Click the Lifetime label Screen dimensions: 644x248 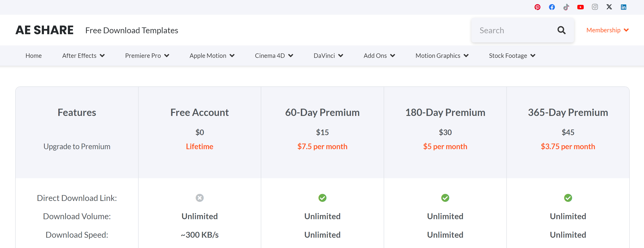(199, 146)
